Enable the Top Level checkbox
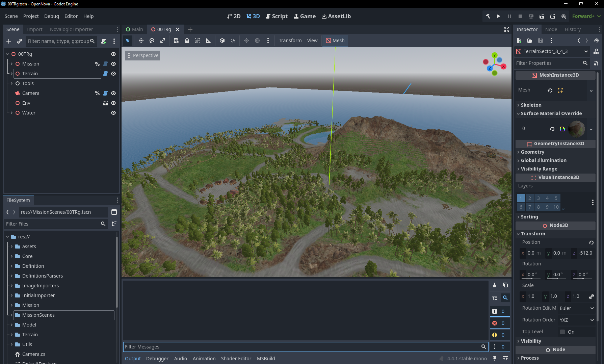604x364 pixels. click(x=562, y=332)
